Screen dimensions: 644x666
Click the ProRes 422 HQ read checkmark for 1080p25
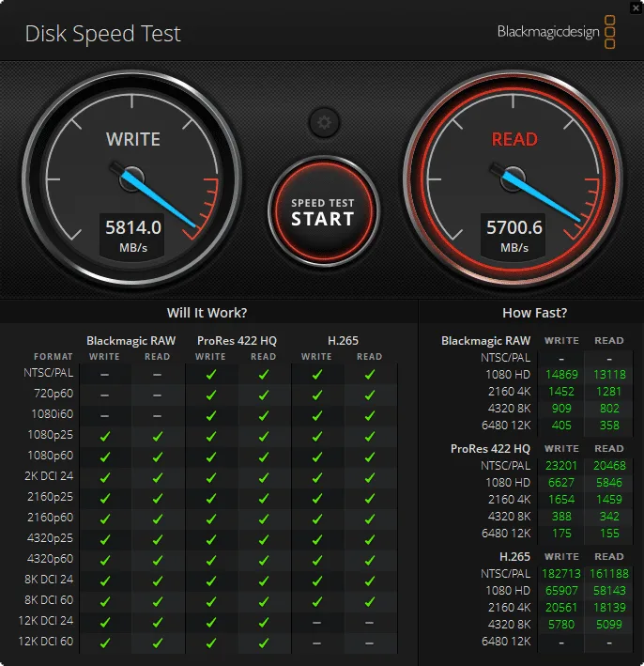[264, 436]
